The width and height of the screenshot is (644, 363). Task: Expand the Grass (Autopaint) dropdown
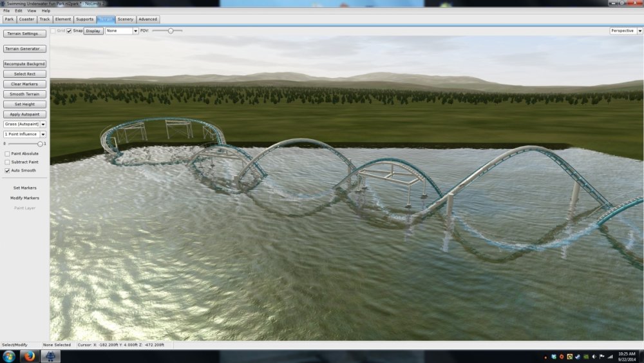(x=25, y=124)
